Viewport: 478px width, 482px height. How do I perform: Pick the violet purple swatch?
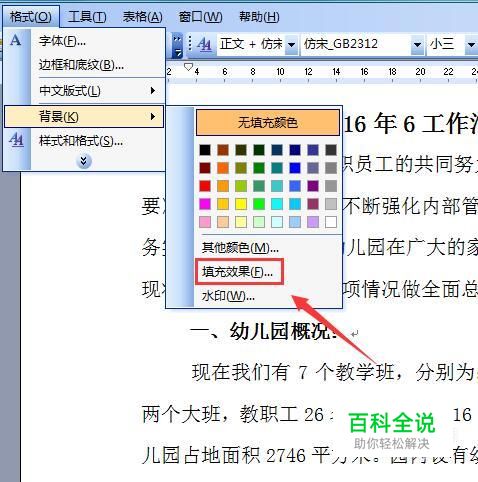(x=313, y=186)
